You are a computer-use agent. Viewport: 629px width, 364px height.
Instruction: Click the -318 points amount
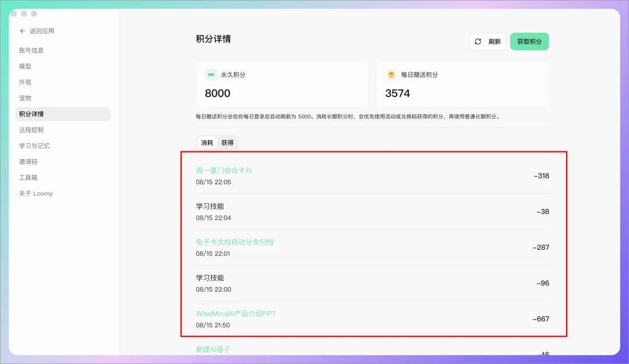coord(541,176)
